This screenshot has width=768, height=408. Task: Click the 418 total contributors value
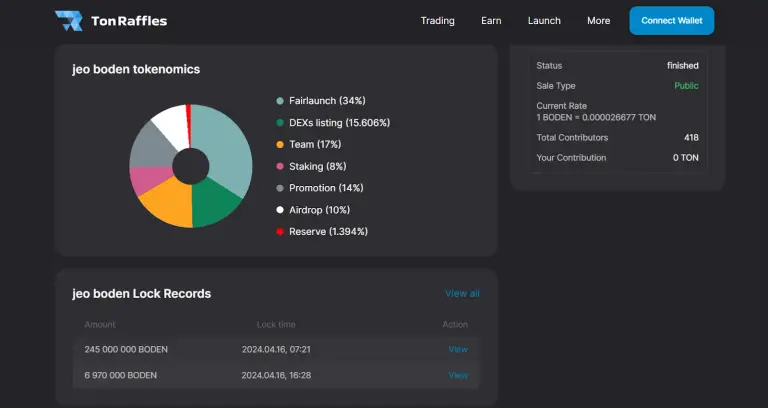point(691,138)
